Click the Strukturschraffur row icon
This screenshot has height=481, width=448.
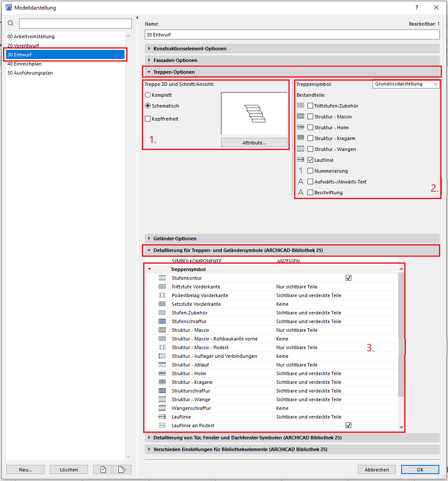pos(162,391)
